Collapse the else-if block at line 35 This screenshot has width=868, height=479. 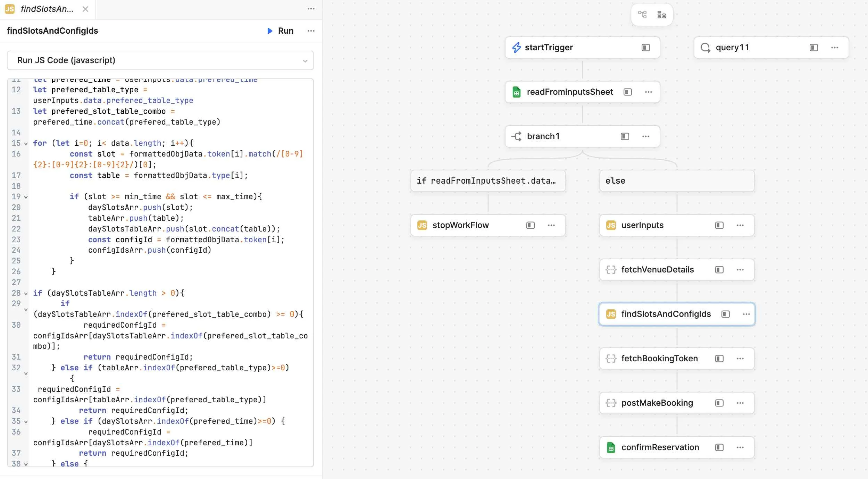26,422
